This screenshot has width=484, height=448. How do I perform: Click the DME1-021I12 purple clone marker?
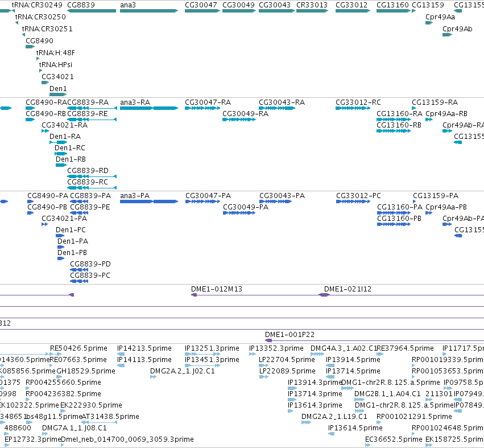(x=324, y=295)
